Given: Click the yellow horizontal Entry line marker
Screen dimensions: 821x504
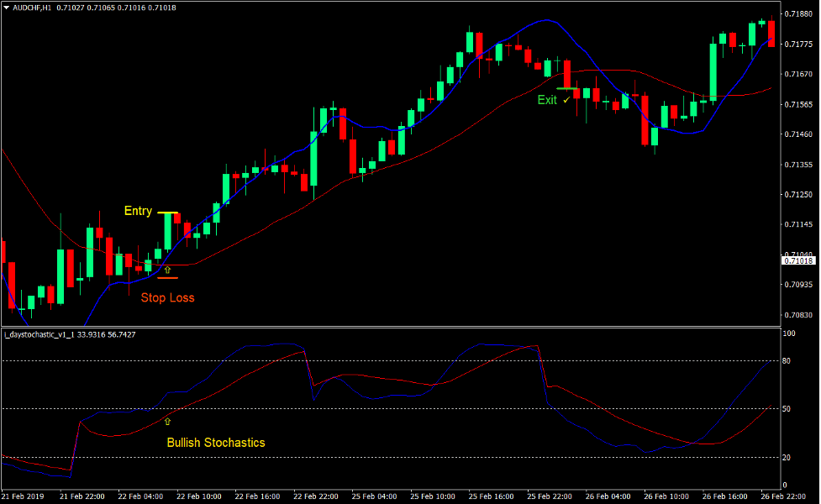Looking at the screenshot, I should (x=166, y=213).
